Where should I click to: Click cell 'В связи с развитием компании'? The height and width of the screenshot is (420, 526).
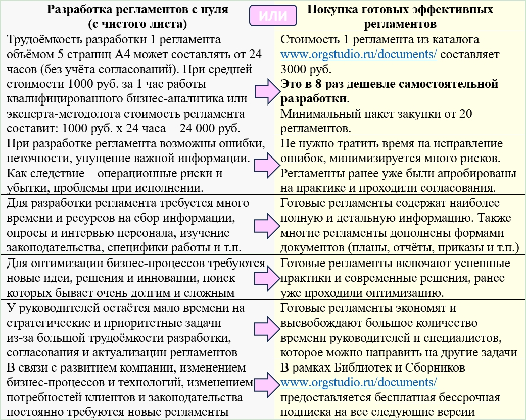pos(137,389)
